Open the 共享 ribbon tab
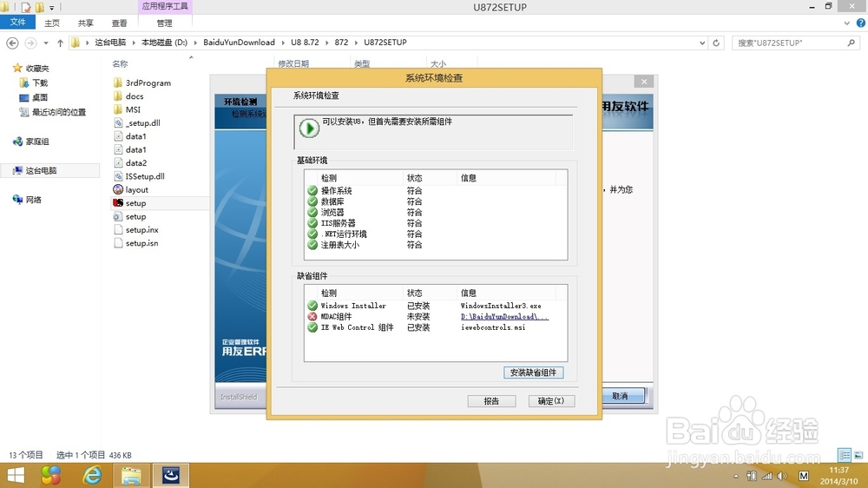The height and width of the screenshot is (488, 868). click(85, 23)
